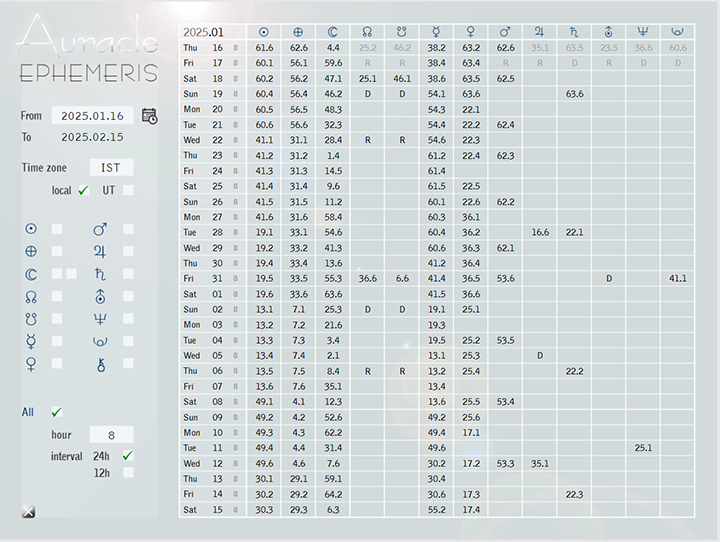Check the Earth filter checkbox
720x542 pixels.
coord(57,251)
